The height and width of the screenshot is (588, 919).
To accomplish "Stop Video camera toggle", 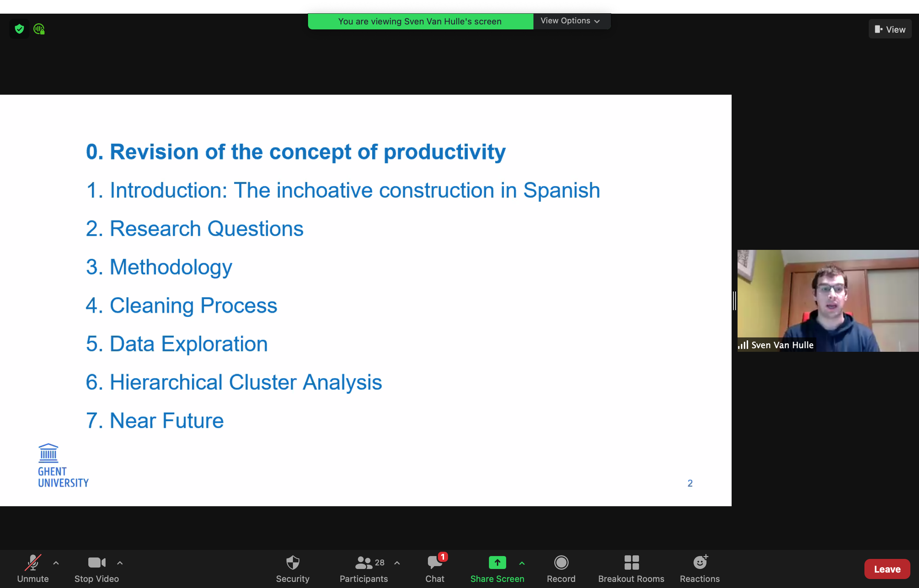I will point(97,569).
